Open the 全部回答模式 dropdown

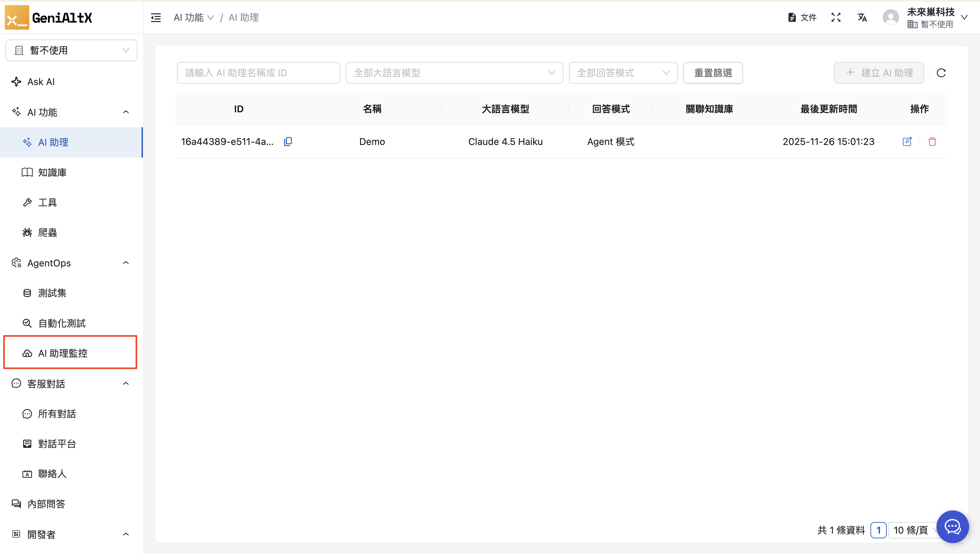[623, 73]
